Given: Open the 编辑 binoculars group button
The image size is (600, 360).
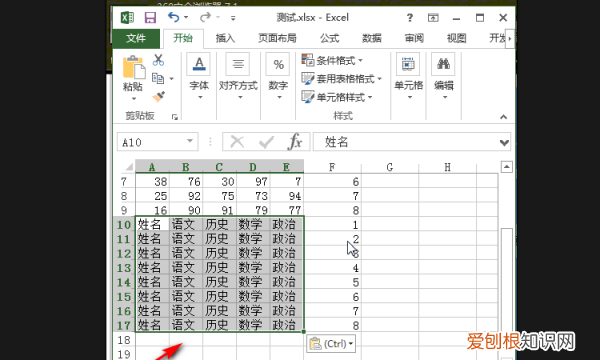Looking at the screenshot, I should (x=443, y=77).
